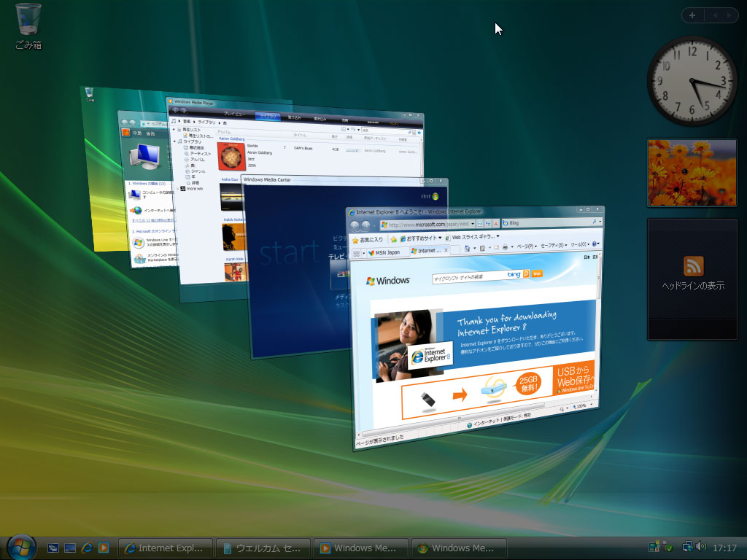
Task: Open the address bar history dropdown arrow
Action: (x=473, y=222)
